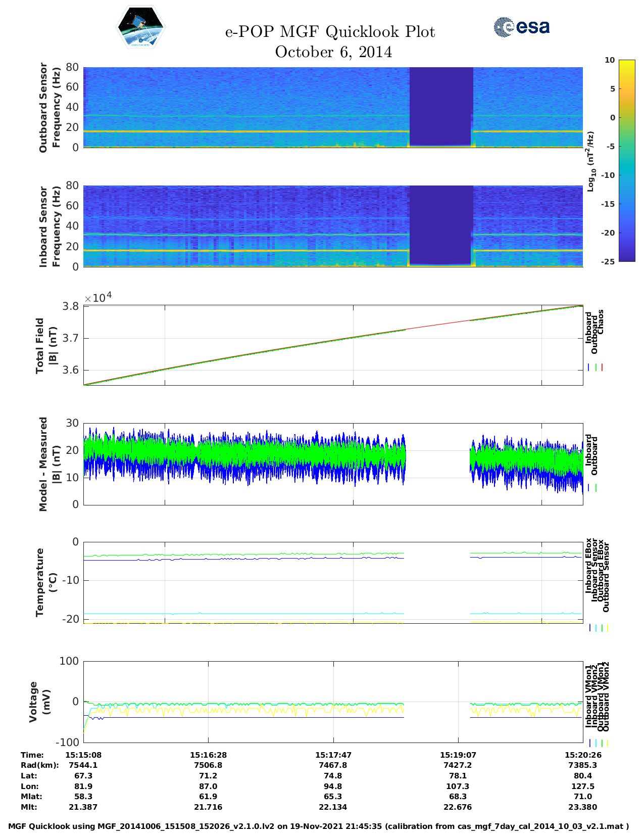
Task: Click the cyan Inboard VMon2 voltage legend marker
Action: pyautogui.click(x=596, y=743)
